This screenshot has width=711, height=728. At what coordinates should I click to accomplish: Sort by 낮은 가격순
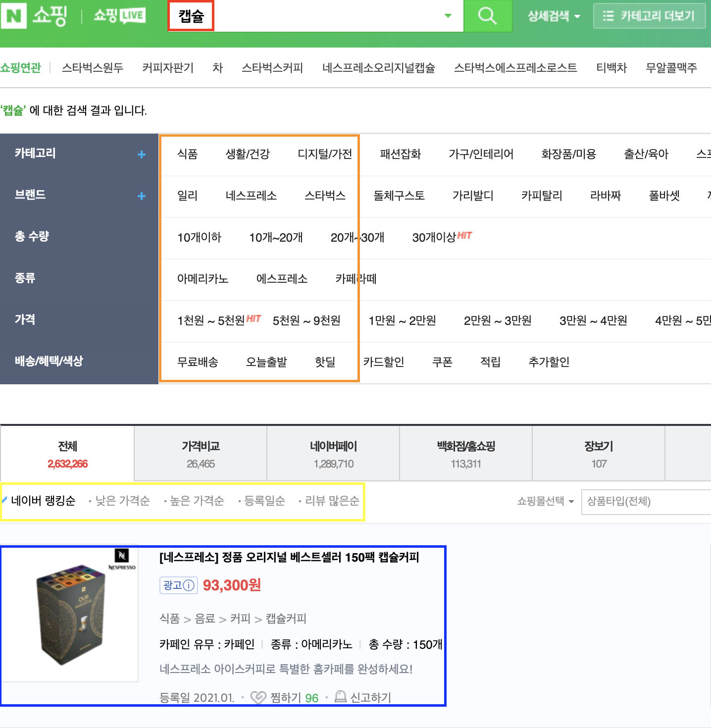click(x=122, y=501)
